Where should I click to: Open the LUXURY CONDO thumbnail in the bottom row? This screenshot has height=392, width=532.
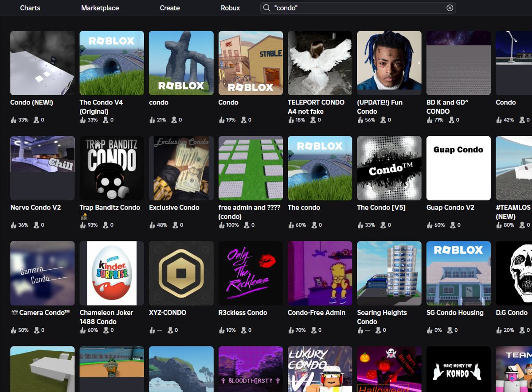tap(320, 369)
